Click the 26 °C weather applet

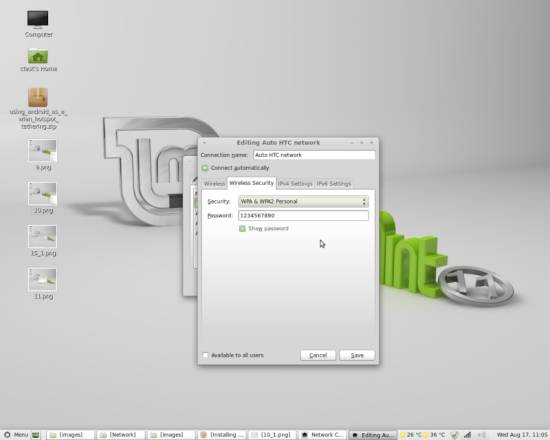[x=410, y=435]
